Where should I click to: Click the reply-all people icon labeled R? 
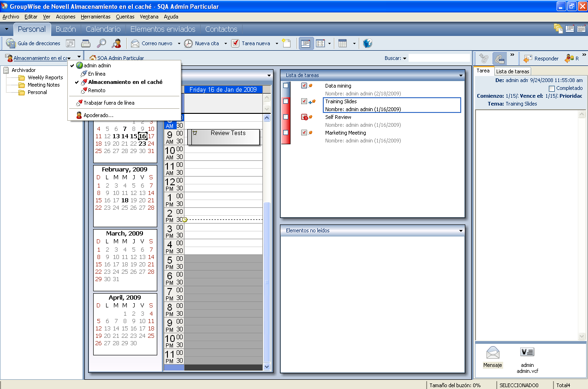tap(572, 59)
